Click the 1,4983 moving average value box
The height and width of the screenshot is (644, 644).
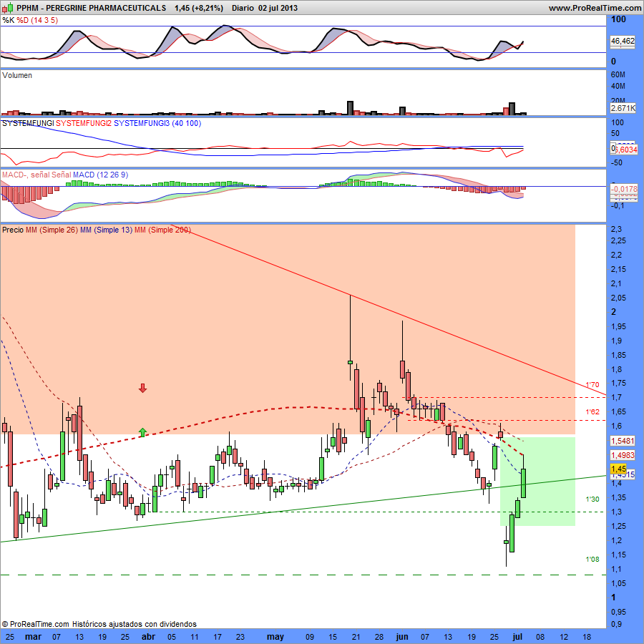pyautogui.click(x=623, y=455)
